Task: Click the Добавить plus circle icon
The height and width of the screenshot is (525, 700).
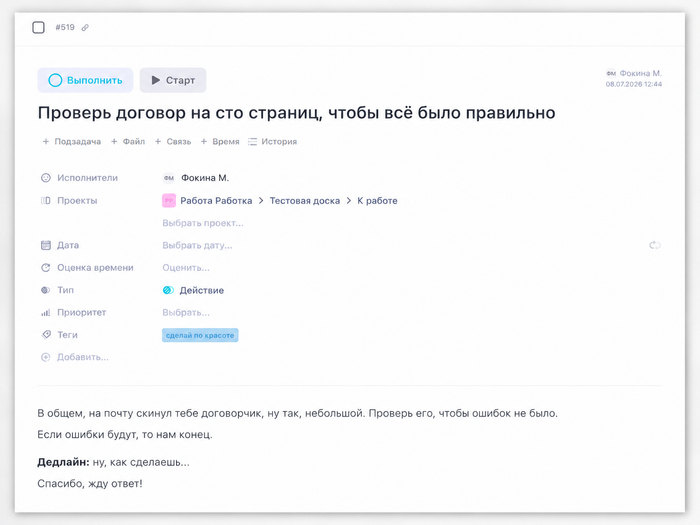Action: (46, 357)
